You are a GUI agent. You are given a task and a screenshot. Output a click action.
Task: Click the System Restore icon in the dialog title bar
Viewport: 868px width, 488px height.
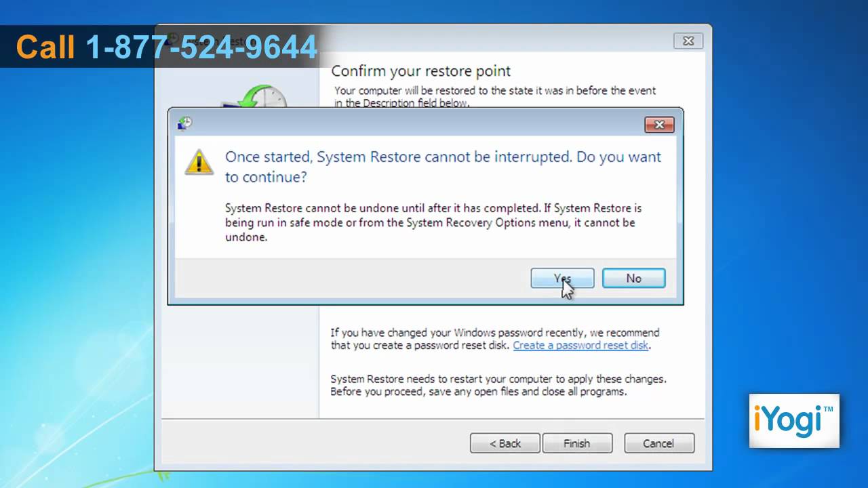point(184,123)
